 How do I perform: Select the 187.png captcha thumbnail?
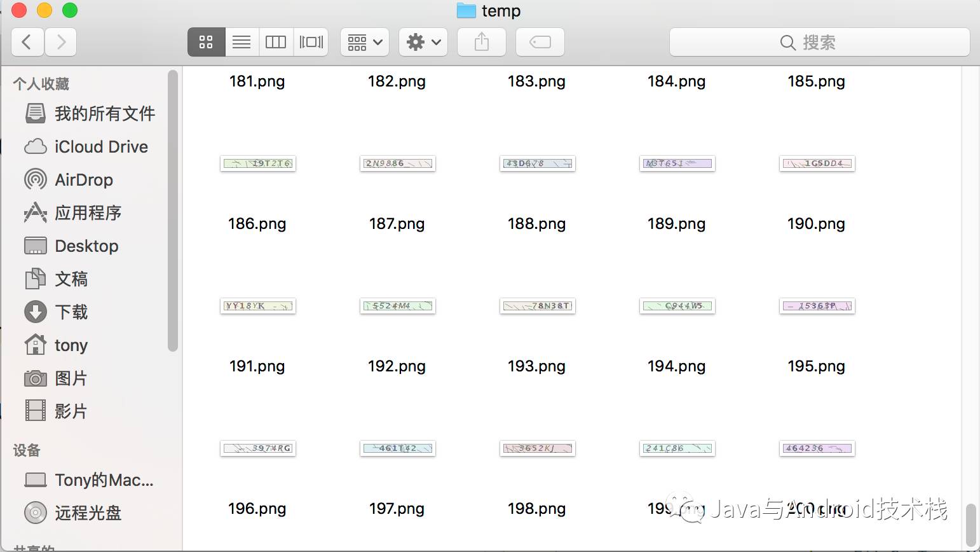[x=398, y=164]
